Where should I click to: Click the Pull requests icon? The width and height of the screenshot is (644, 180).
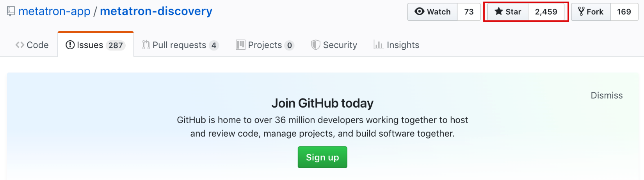coord(146,45)
